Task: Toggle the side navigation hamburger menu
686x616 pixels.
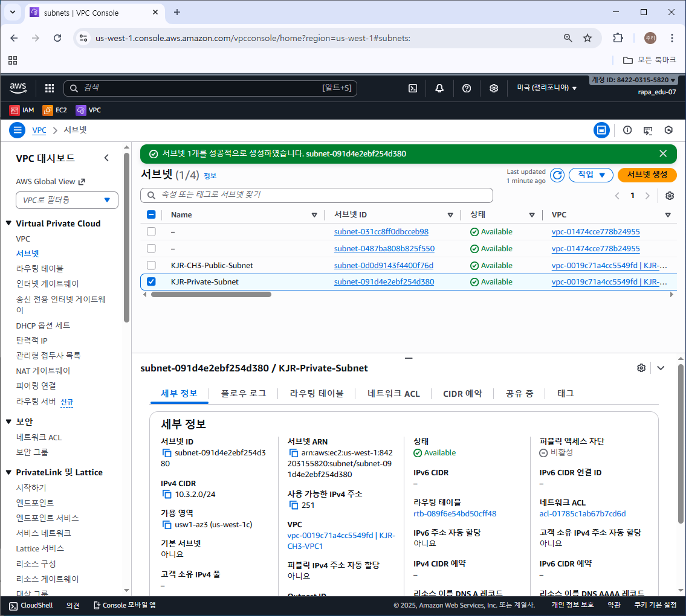Action: (17, 130)
